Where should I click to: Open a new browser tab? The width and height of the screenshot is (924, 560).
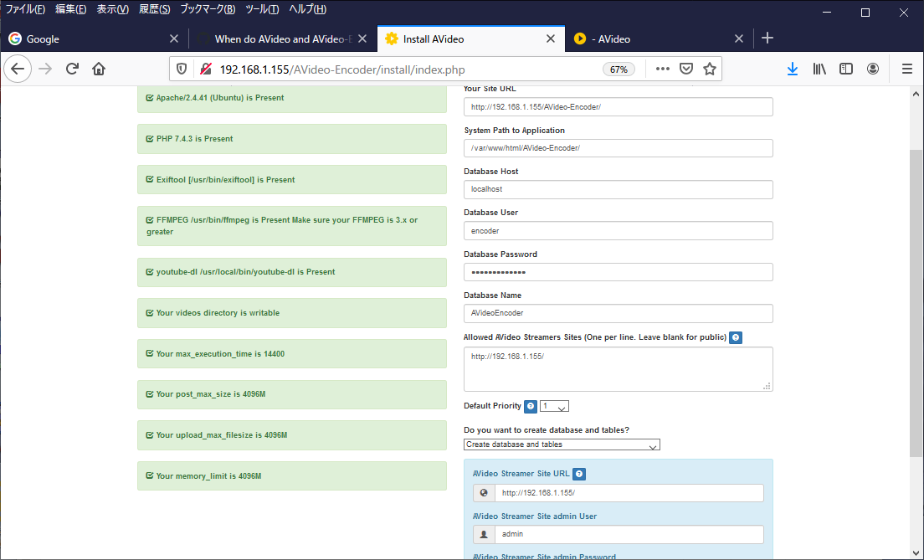tap(767, 39)
